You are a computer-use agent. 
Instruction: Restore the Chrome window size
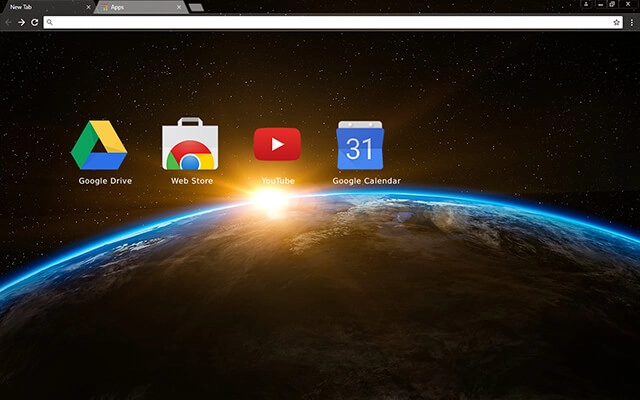coord(612,4)
